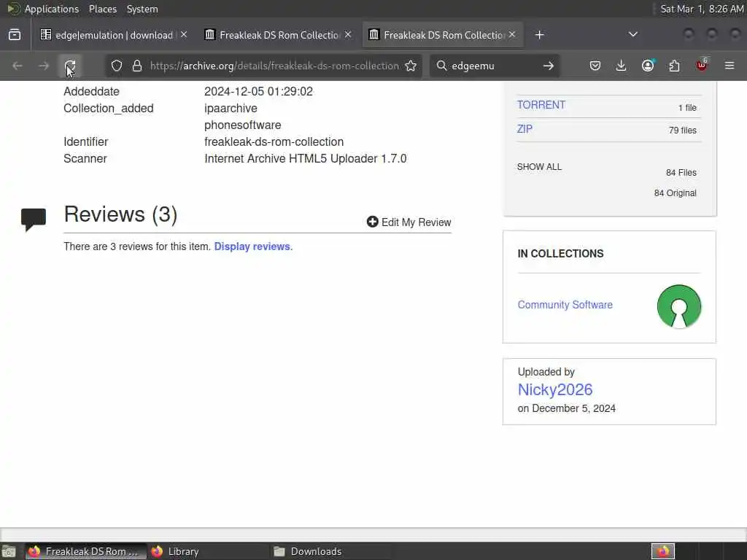Open Firefox account menu

[648, 66]
